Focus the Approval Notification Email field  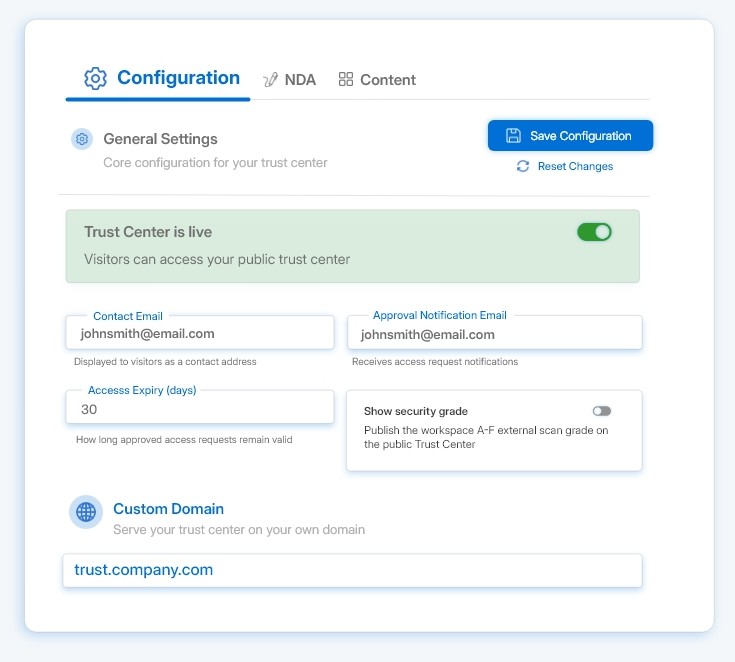[495, 332]
